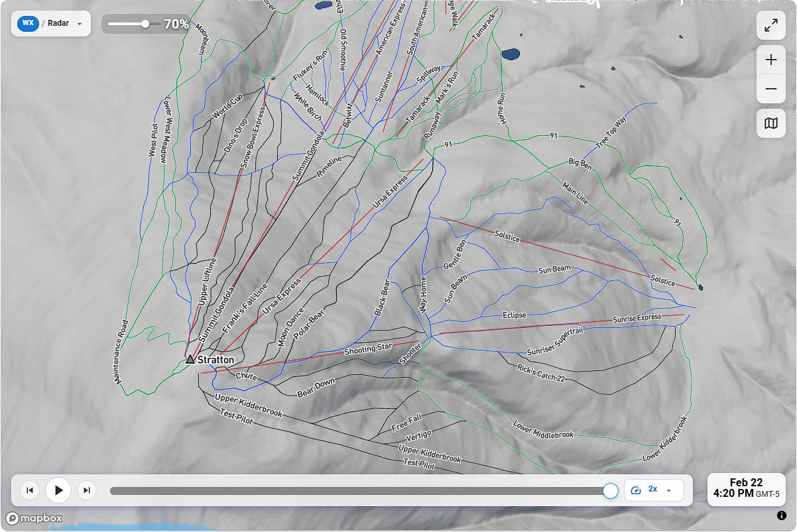This screenshot has width=797, height=532.
Task: Click the Sun Beam label with its two words side by side
Action: (554, 270)
